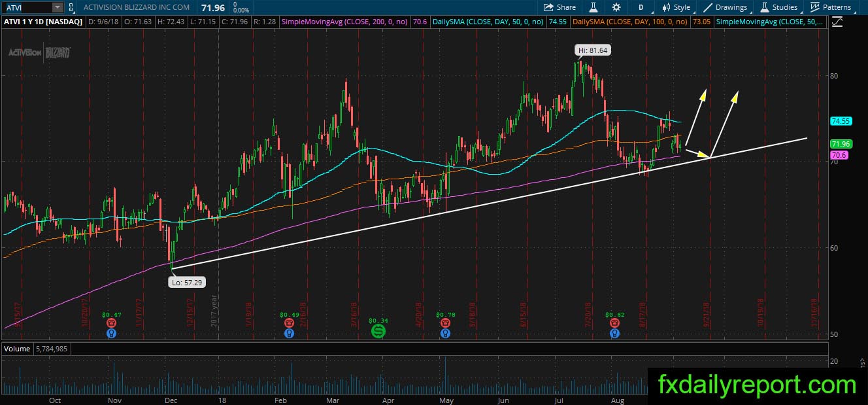Click the Lo: 57.29 price bubble
This screenshot has width=868, height=405.
pyautogui.click(x=186, y=282)
